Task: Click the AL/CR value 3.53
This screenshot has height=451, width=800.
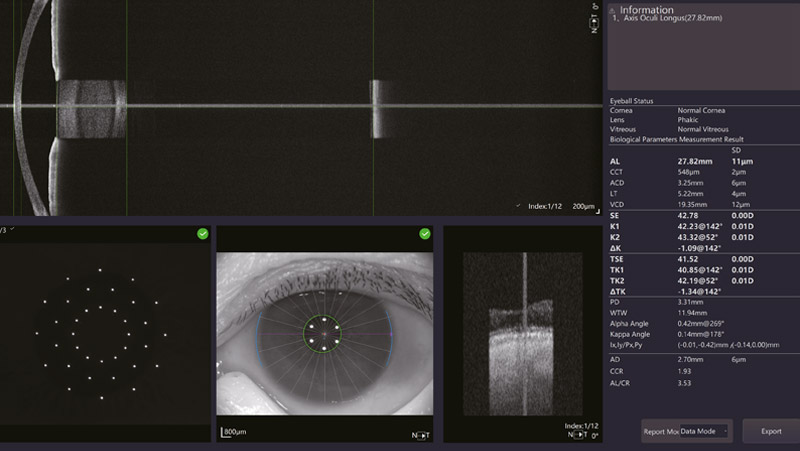Action: 684,383
